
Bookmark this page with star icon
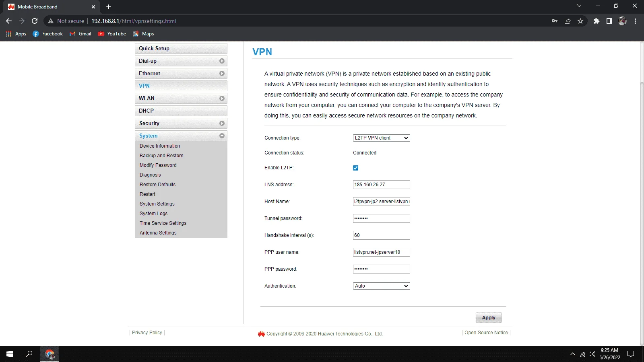click(x=580, y=21)
